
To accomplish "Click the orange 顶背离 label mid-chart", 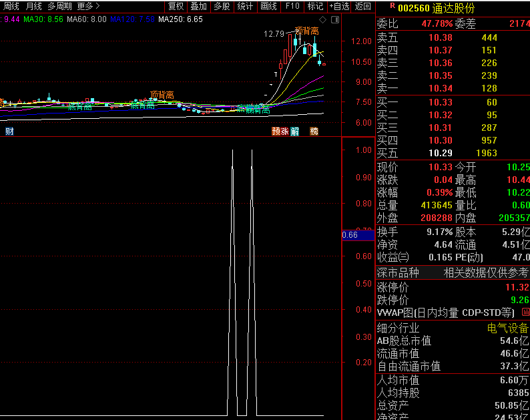I will pos(162,95).
